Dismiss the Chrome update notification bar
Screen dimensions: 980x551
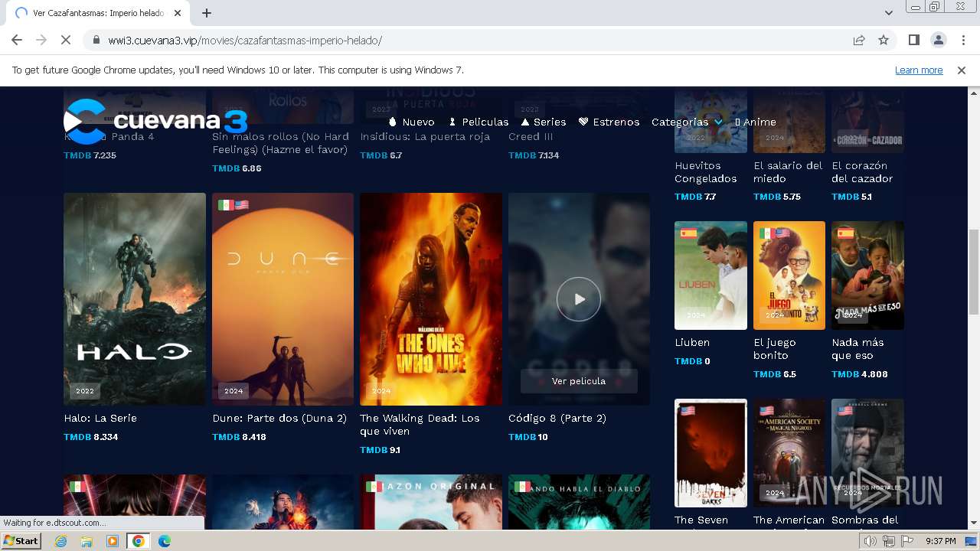(962, 70)
